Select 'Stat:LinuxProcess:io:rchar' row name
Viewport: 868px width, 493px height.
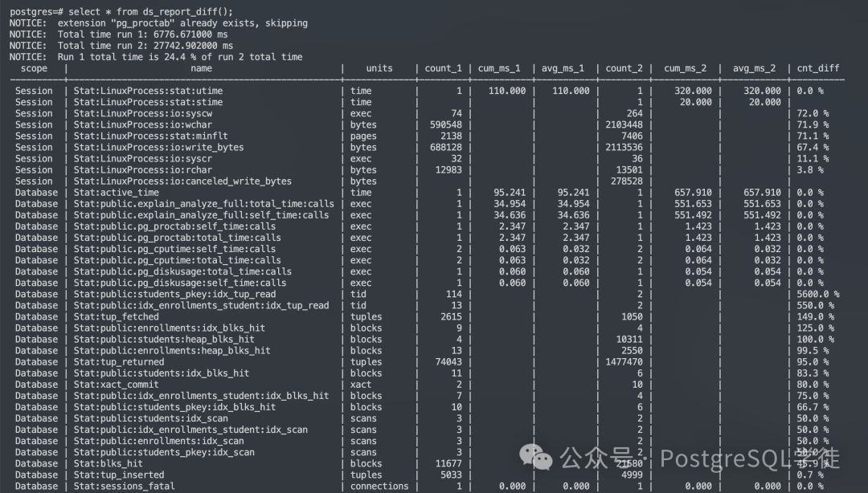[x=143, y=170]
